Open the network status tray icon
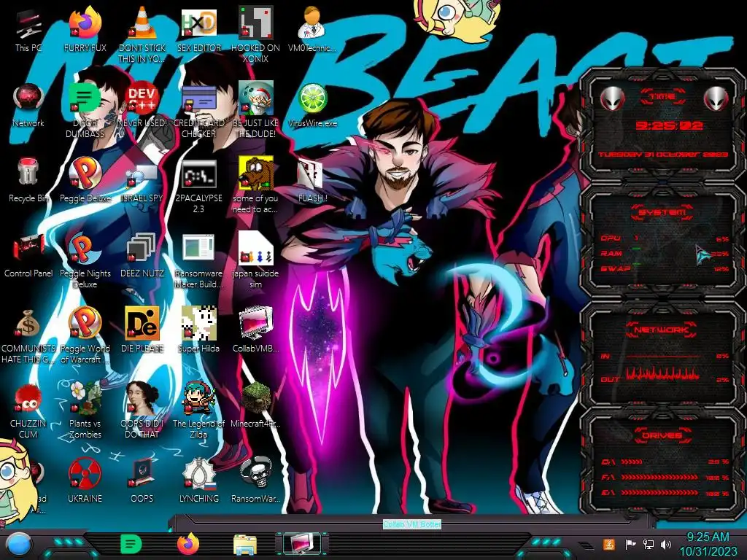The width and height of the screenshot is (747, 560). [x=649, y=544]
